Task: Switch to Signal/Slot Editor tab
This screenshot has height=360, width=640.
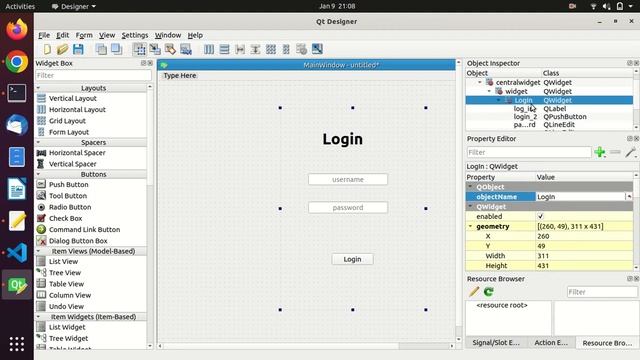Action: pyautogui.click(x=496, y=342)
